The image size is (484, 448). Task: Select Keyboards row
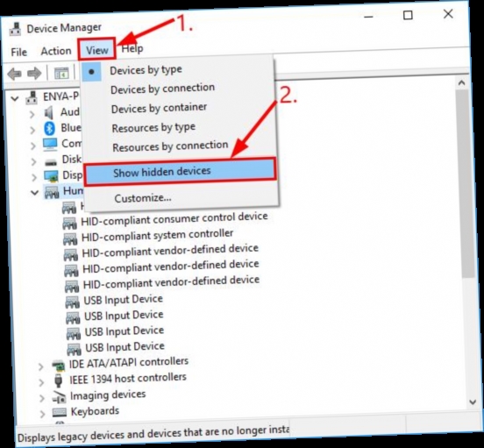pyautogui.click(x=95, y=411)
